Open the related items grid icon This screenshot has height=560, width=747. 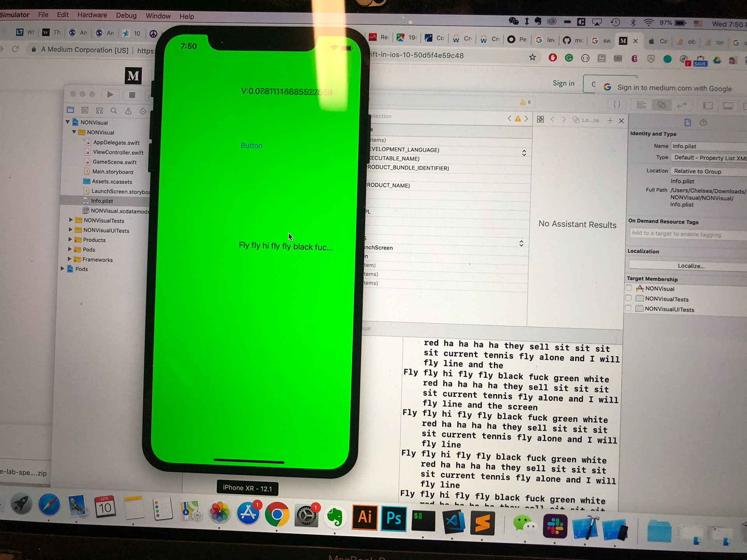(540, 119)
